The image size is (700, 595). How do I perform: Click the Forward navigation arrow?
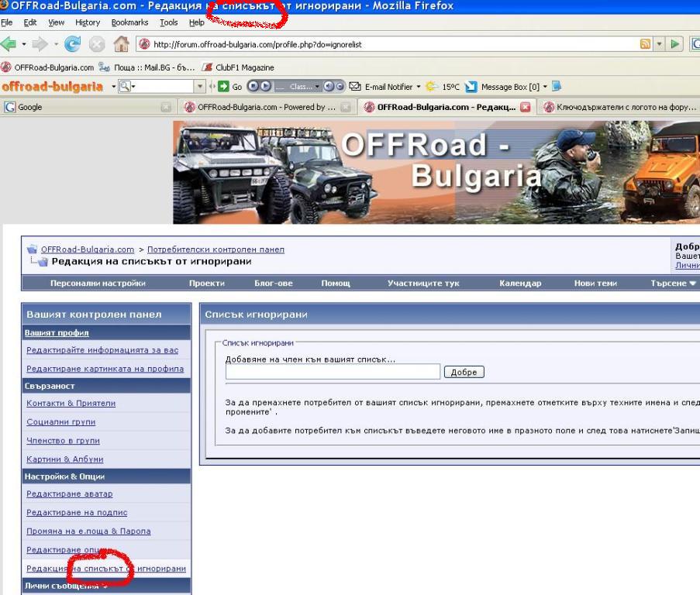[40, 44]
